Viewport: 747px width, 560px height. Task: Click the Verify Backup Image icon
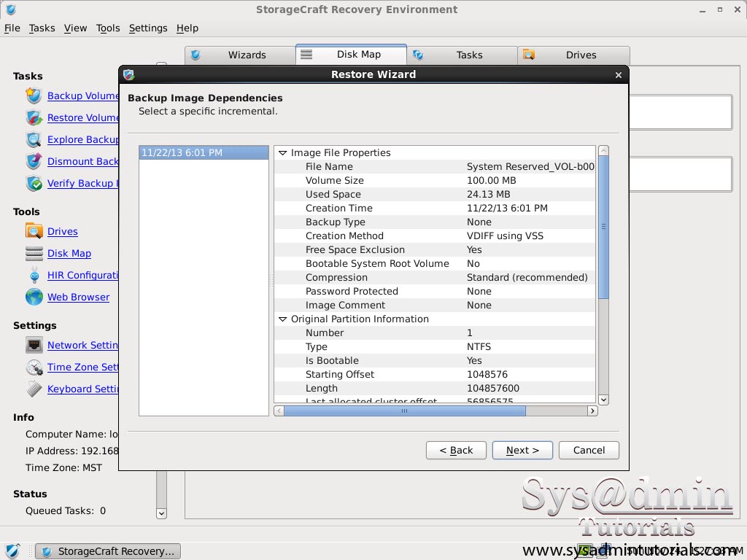tap(34, 183)
